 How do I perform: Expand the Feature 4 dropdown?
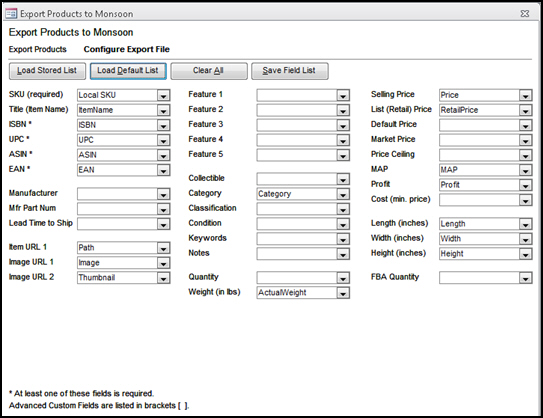pyautogui.click(x=343, y=140)
